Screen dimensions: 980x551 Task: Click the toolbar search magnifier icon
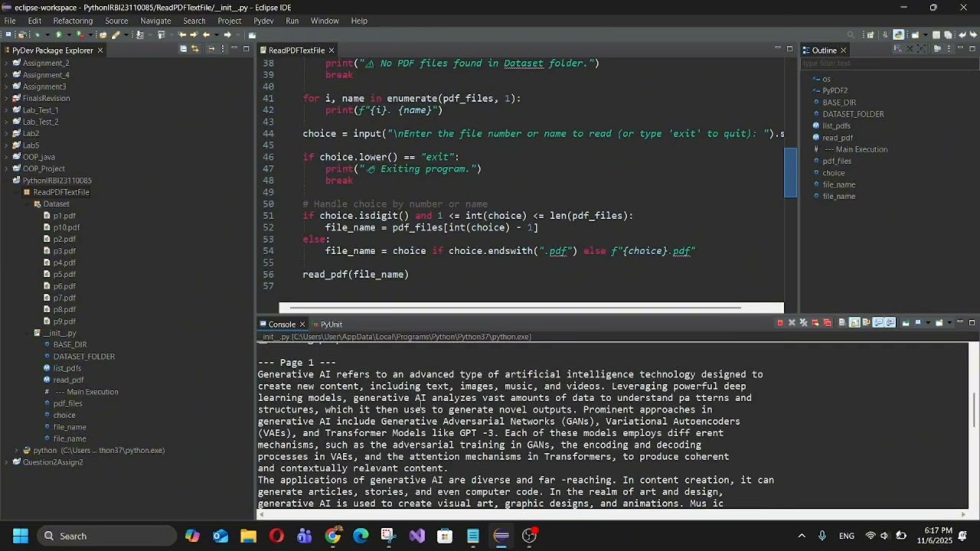(x=851, y=35)
